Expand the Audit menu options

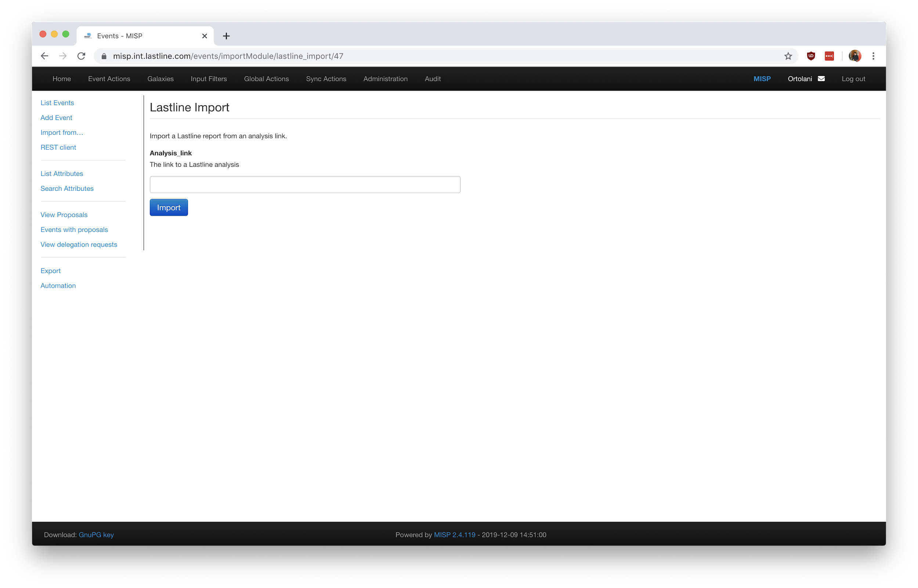coord(433,78)
